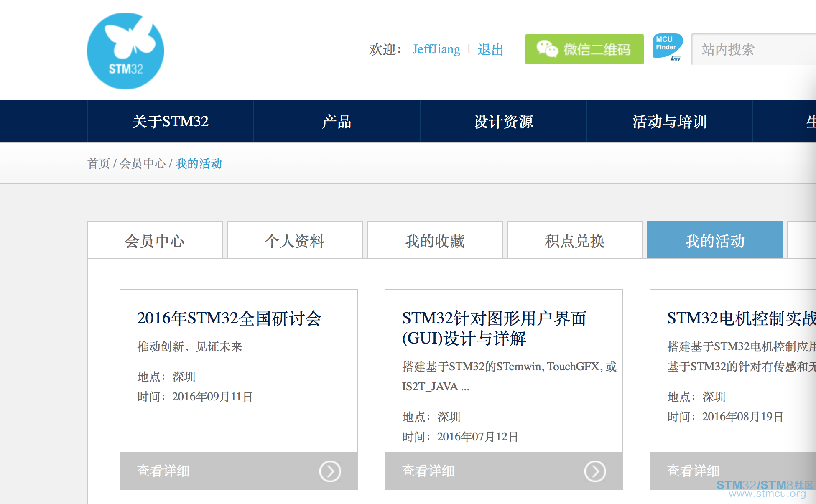The height and width of the screenshot is (504, 816).
Task: Open the MCU Finder icon
Action: point(668,48)
